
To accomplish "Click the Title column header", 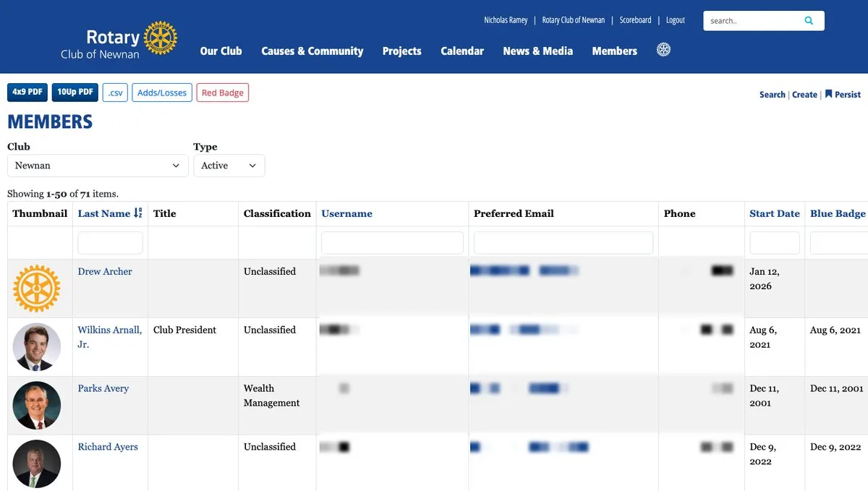I will tap(165, 213).
